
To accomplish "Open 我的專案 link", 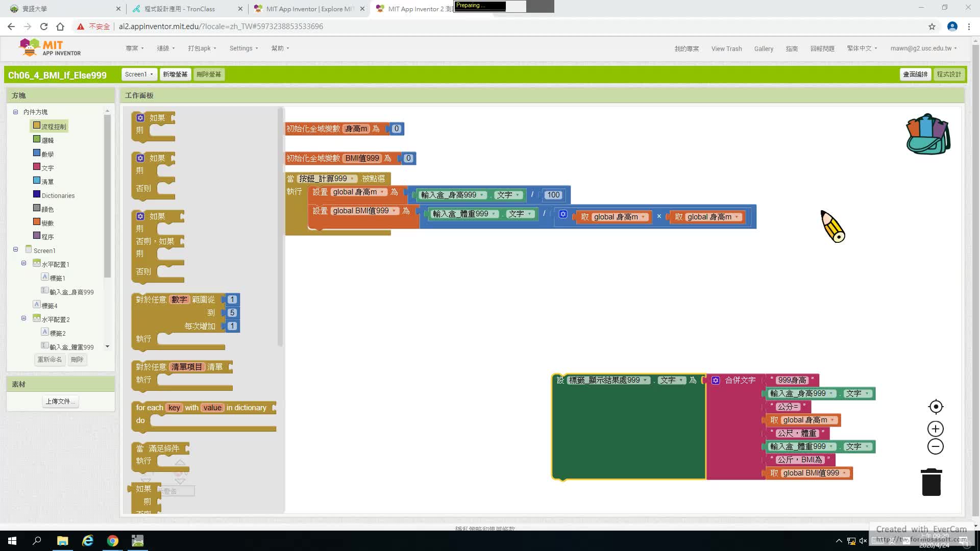I will pos(687,49).
